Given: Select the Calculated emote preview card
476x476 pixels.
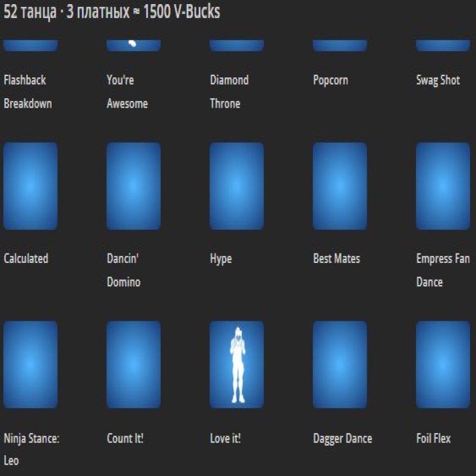Looking at the screenshot, I should [30, 186].
